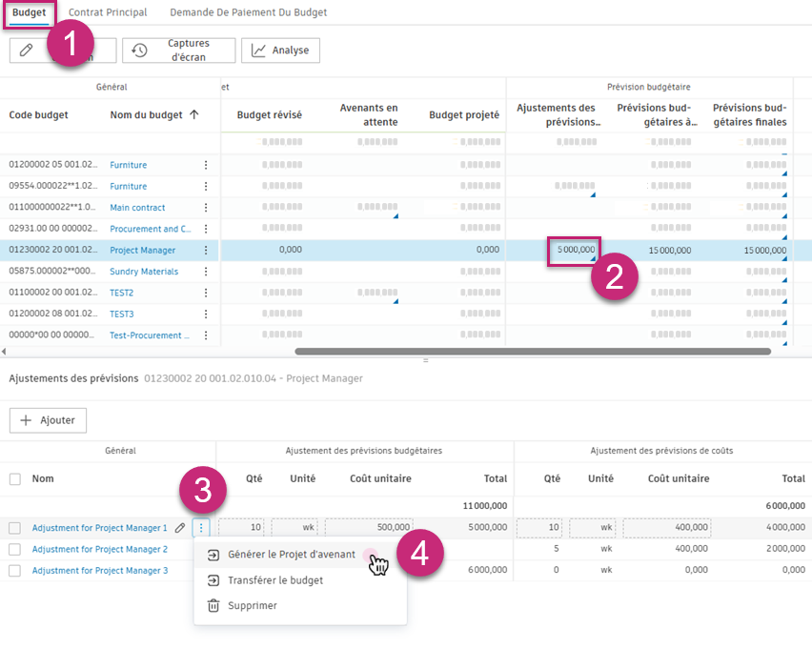This screenshot has height=669, width=812.
Task: Sort by Nom du budget arrow
Action: point(194,114)
